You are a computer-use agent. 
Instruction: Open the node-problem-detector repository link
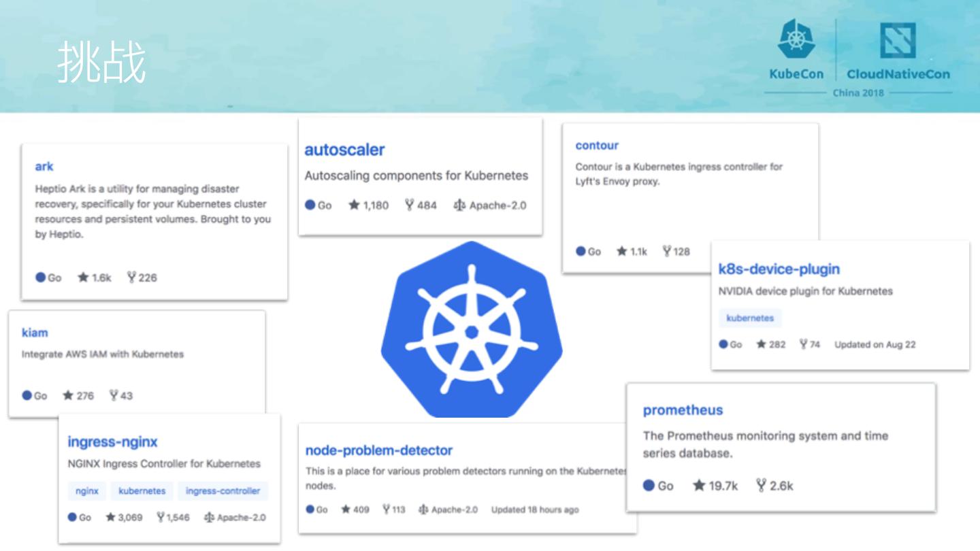click(379, 450)
